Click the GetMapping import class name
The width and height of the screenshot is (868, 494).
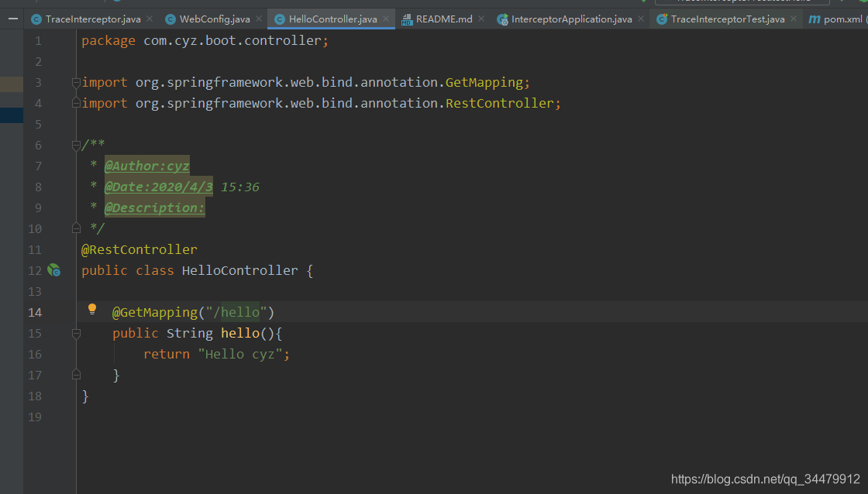pos(484,82)
